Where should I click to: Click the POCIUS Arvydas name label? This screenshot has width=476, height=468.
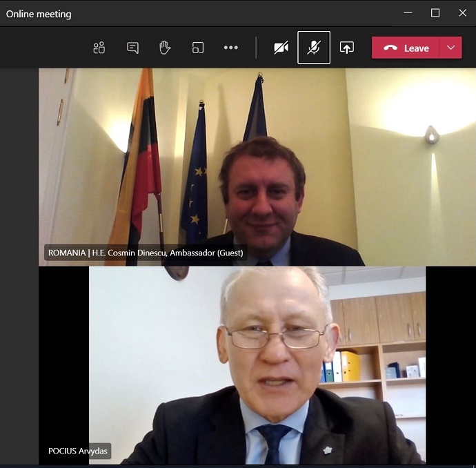(78, 451)
